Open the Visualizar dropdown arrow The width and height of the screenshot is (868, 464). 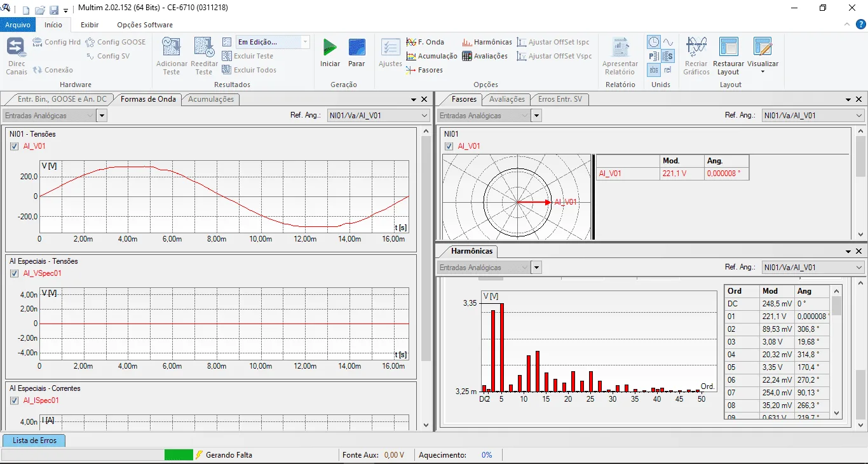click(763, 71)
